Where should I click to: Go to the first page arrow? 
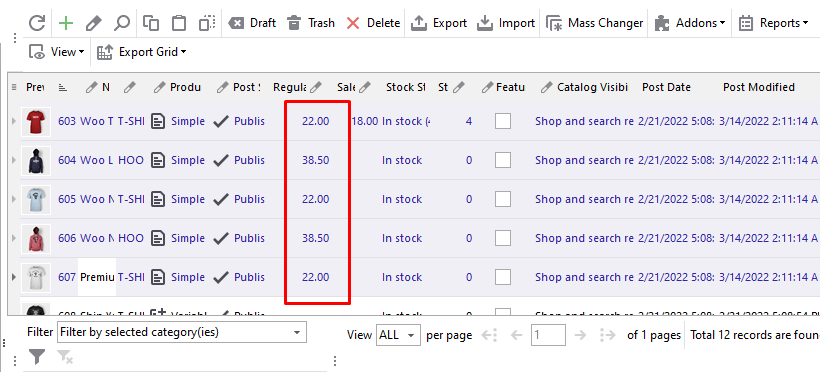(488, 335)
